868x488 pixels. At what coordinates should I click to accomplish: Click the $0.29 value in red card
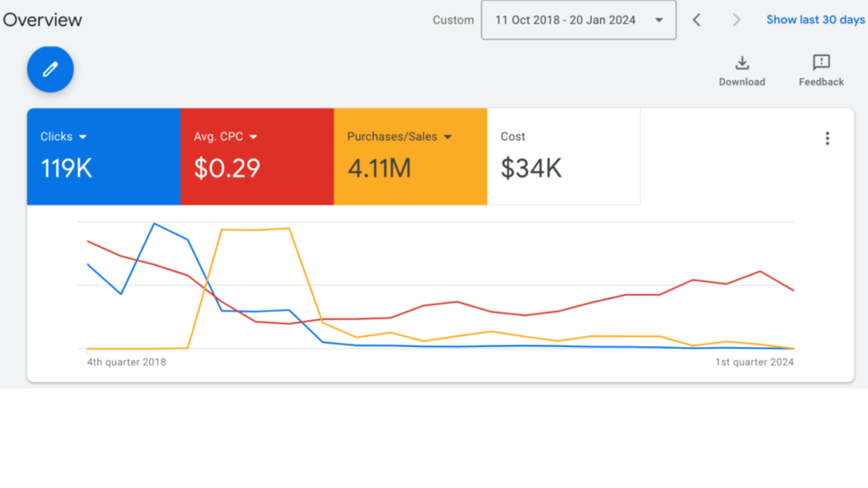(227, 168)
